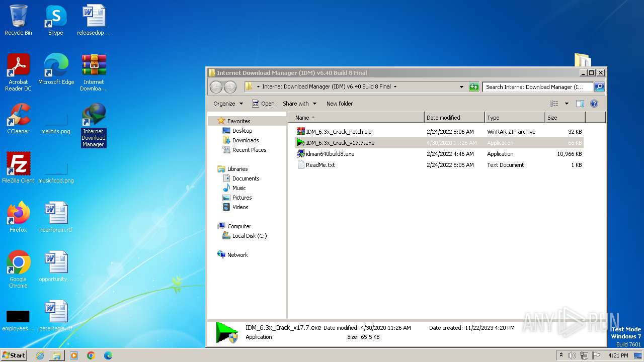644x362 pixels.
Task: Click Explorer Back navigation button
Action: (x=216, y=87)
